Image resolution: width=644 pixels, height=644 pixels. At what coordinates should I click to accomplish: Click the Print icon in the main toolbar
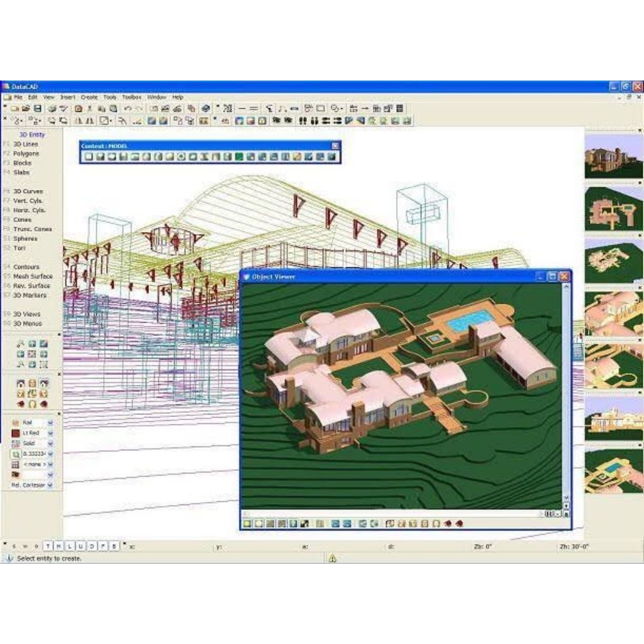point(52,108)
